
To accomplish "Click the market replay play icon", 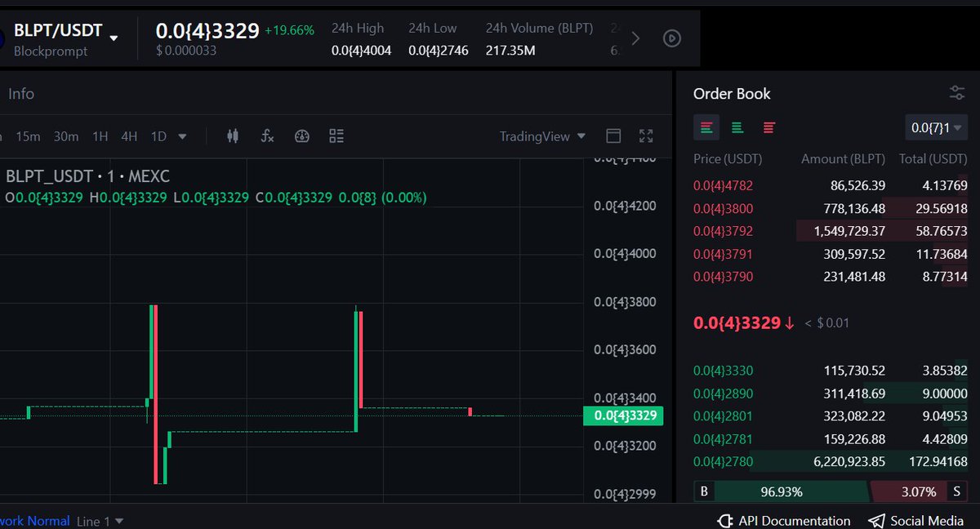I will [x=671, y=38].
